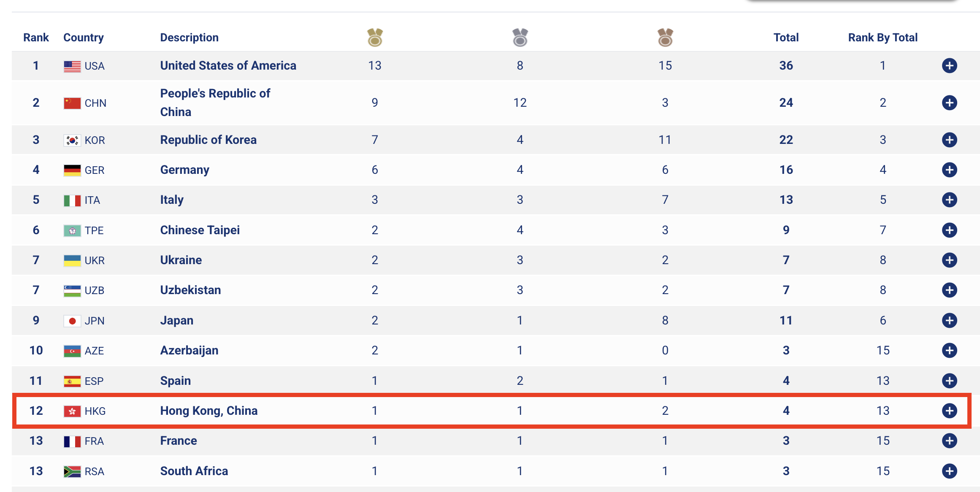980x492 pixels.
Task: Expand the Germany row details
Action: coord(949,170)
